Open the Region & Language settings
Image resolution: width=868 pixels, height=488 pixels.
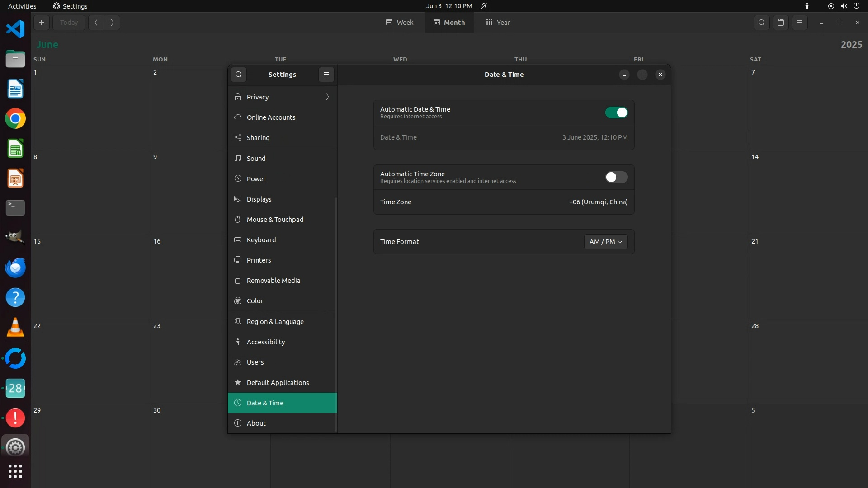tap(275, 322)
